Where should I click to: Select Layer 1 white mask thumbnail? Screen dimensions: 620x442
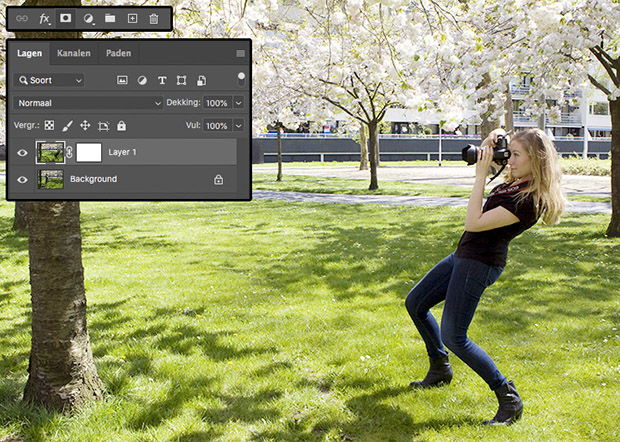[89, 153]
